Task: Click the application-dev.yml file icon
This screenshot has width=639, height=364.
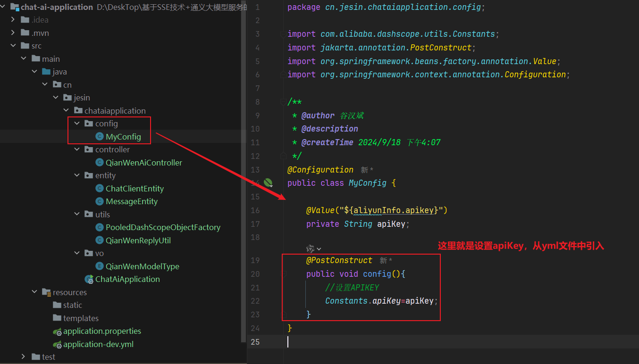Action: click(57, 345)
